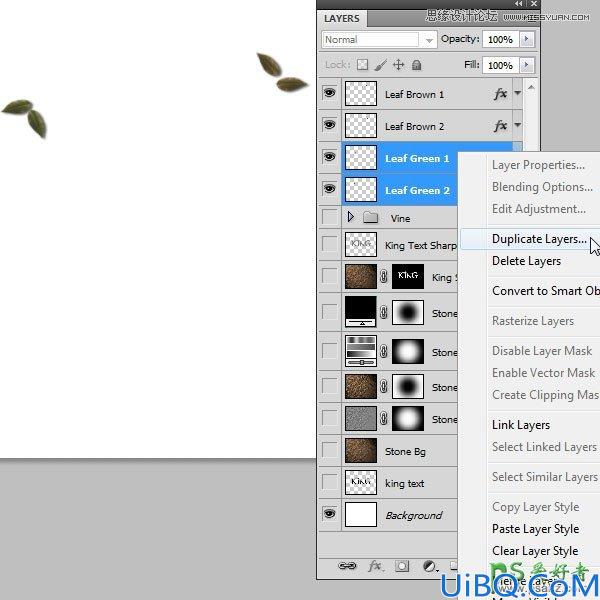Screen dimensions: 600x600
Task: Choose Convert to Smart Object
Action: coord(546,291)
